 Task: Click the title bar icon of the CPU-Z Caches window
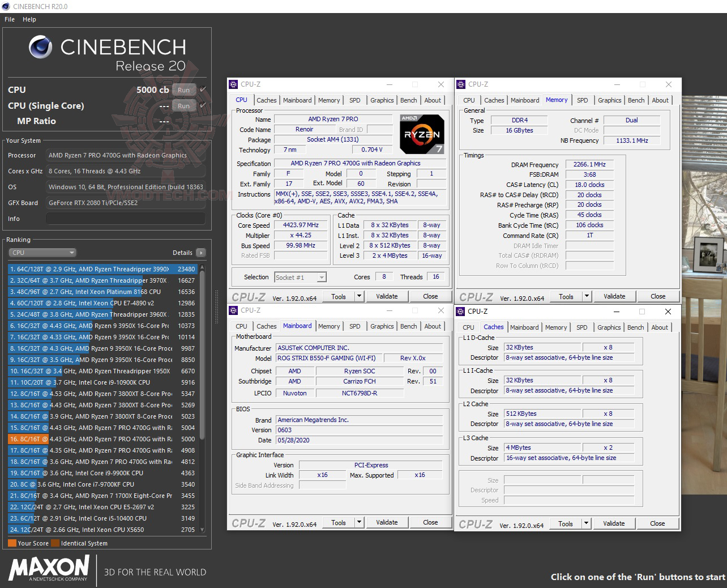coord(460,312)
